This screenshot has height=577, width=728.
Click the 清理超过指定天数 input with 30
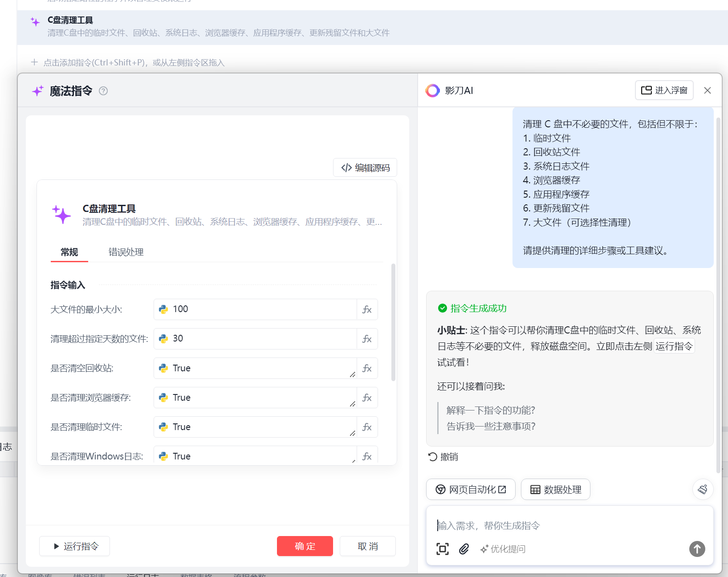pos(255,339)
